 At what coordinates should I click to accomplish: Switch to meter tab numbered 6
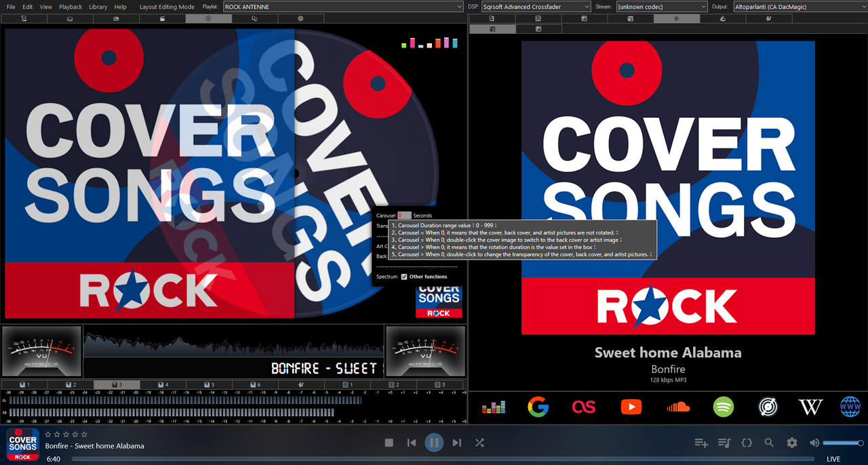click(255, 384)
